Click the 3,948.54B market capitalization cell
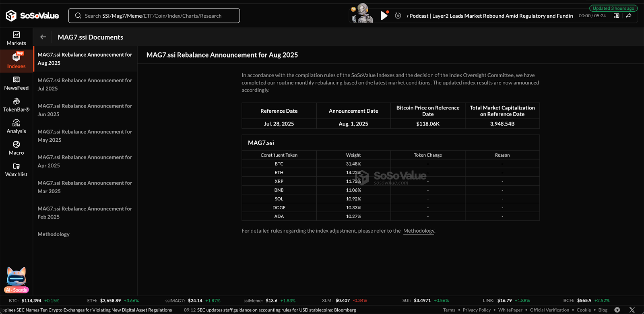644x314 pixels. [502, 124]
